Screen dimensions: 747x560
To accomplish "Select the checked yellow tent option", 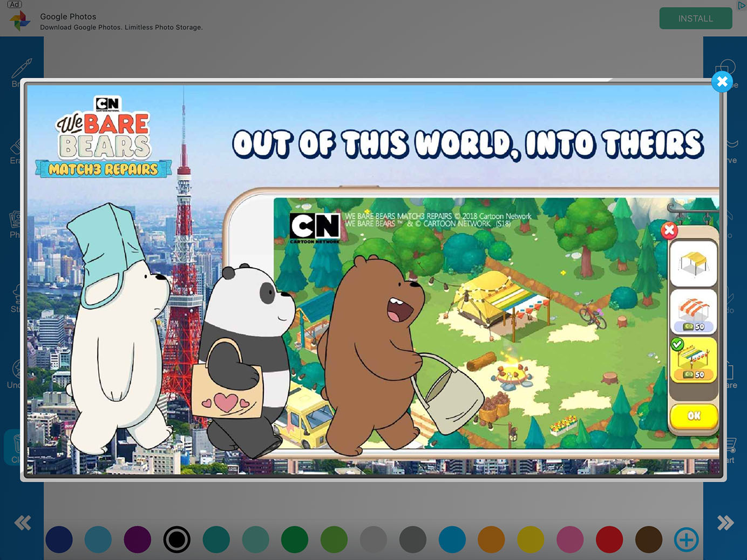I will point(694,360).
